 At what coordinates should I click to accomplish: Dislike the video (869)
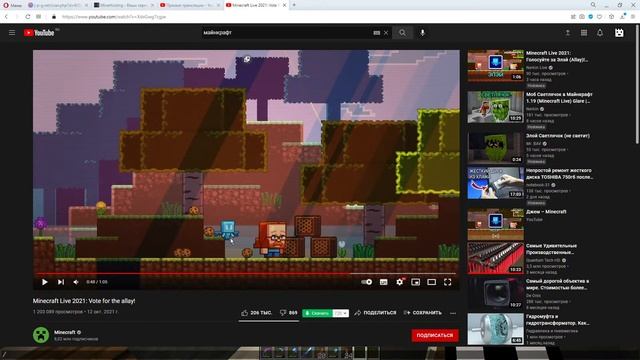click(288, 313)
